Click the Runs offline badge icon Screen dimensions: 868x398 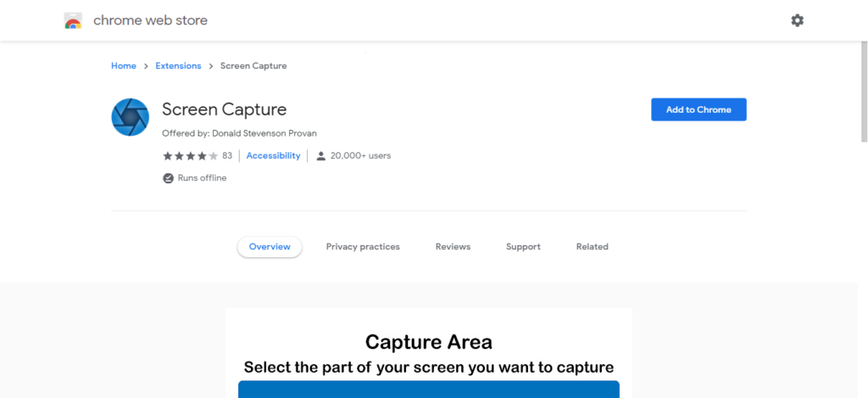pyautogui.click(x=168, y=178)
